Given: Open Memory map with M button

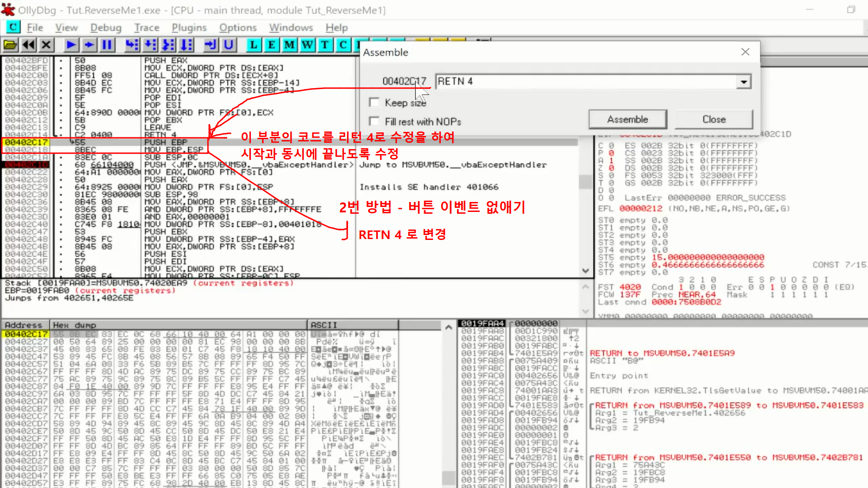Looking at the screenshot, I should 289,45.
